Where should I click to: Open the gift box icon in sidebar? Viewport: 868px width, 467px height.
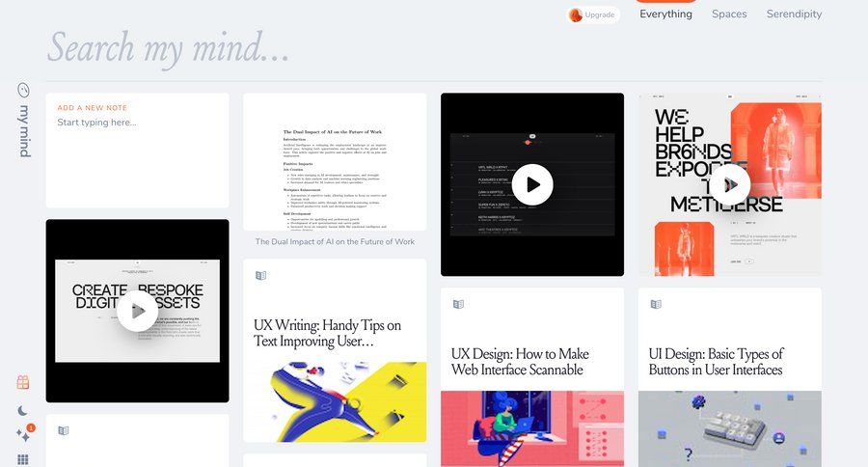[x=23, y=382]
